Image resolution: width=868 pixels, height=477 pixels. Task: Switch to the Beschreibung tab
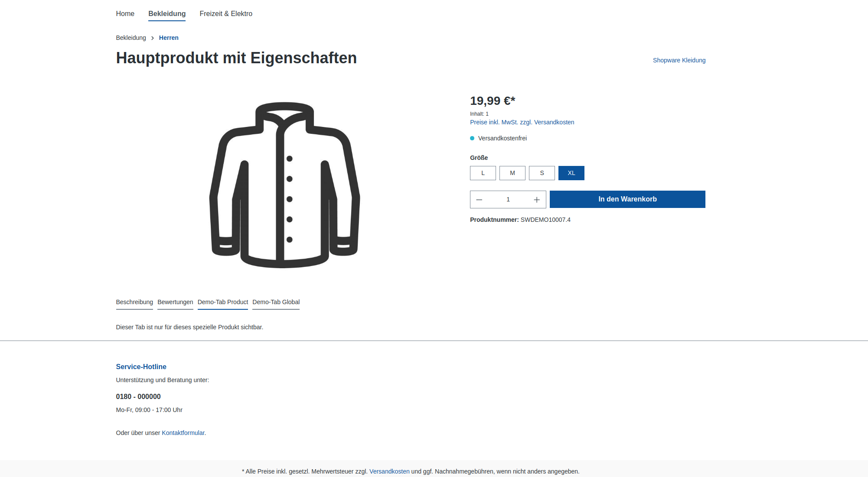[x=134, y=302]
